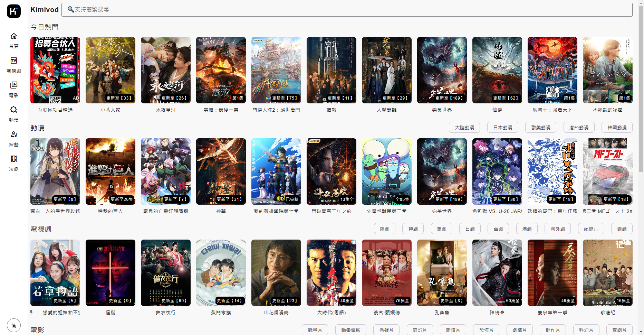Filter movies by 動作片

[x=553, y=330]
